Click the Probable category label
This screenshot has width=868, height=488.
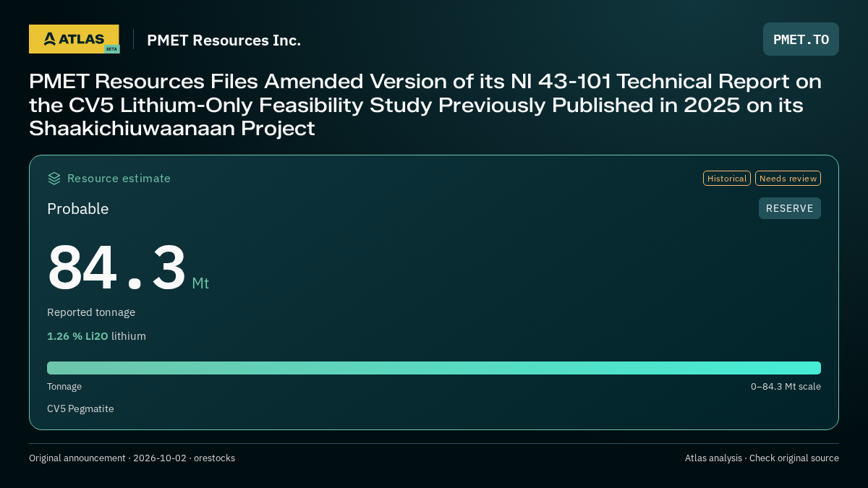(78, 209)
